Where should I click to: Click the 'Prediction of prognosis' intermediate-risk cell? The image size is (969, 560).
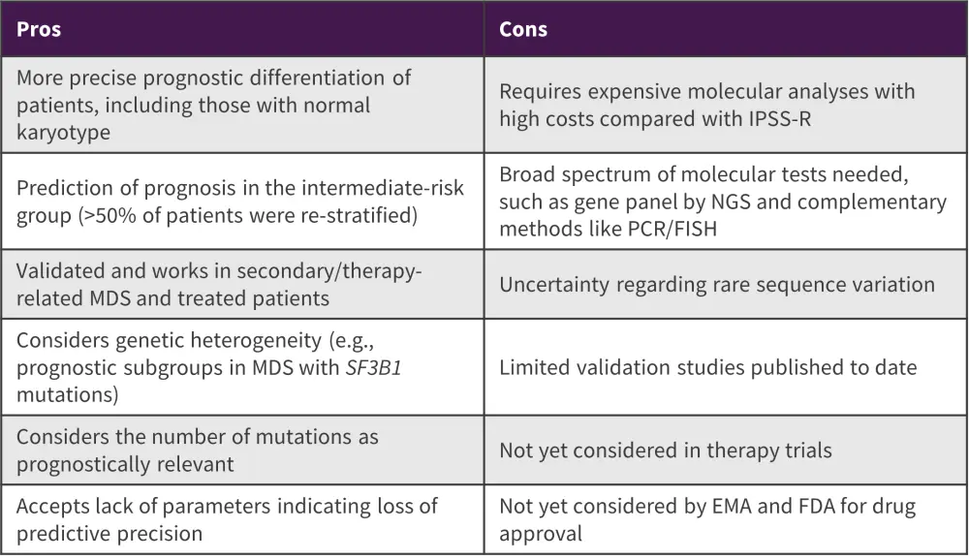[242, 202]
